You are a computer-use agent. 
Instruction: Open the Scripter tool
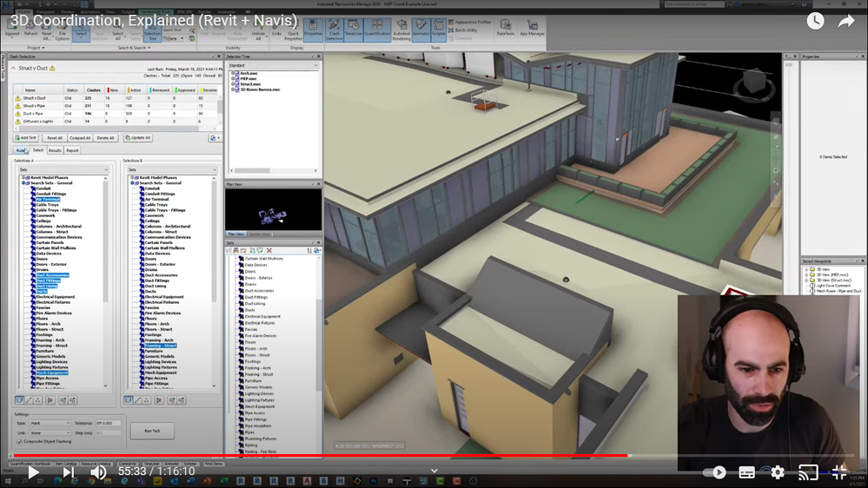[439, 28]
